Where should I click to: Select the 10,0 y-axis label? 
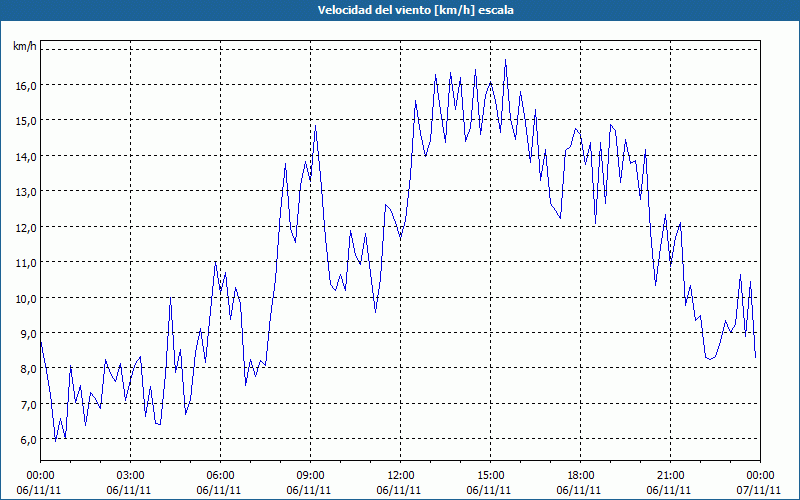[x=26, y=298]
